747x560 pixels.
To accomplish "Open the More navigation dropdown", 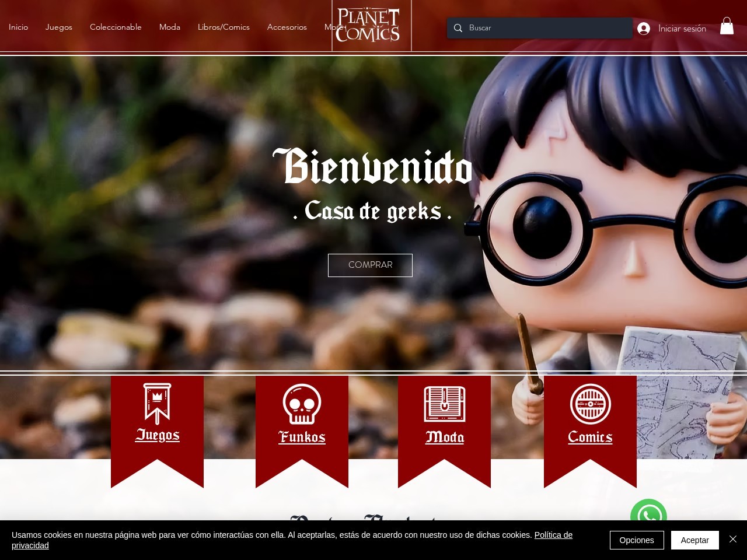I will [x=334, y=27].
